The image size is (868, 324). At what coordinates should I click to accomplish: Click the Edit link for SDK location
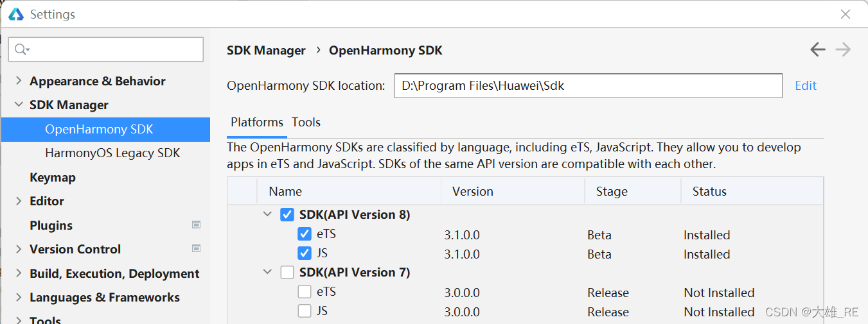point(806,85)
